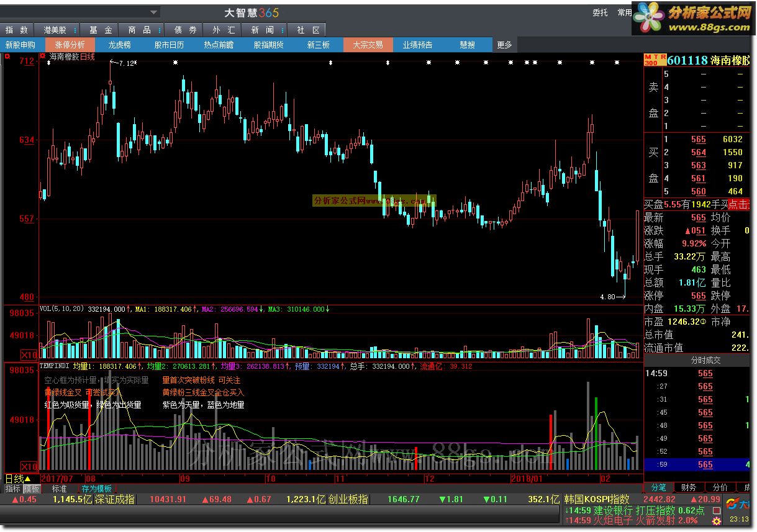Click the 委托 button in title bar
This screenshot has height=532, width=757.
pyautogui.click(x=600, y=12)
